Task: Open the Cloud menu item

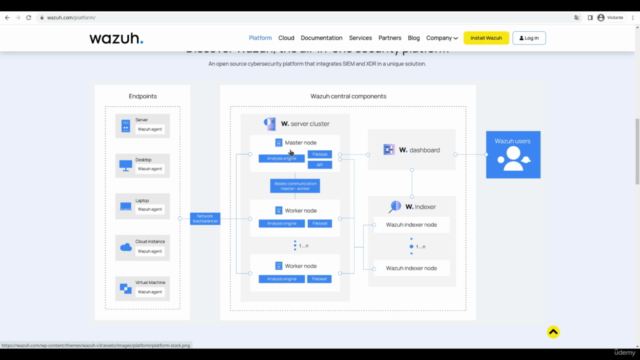Action: click(x=286, y=38)
